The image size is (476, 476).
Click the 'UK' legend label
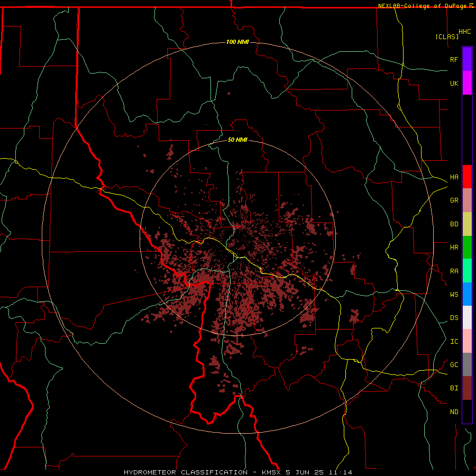pyautogui.click(x=454, y=83)
